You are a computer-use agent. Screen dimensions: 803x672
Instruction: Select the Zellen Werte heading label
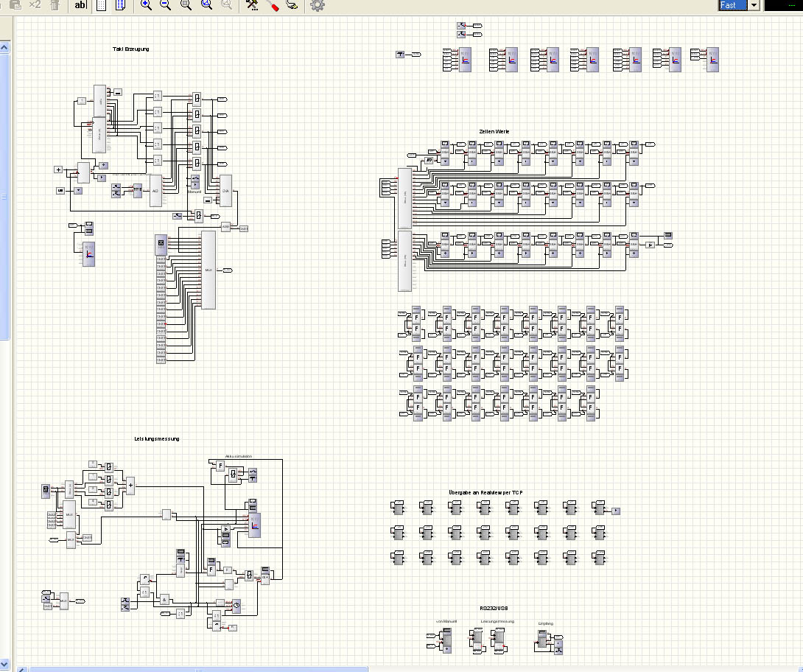[x=494, y=132]
